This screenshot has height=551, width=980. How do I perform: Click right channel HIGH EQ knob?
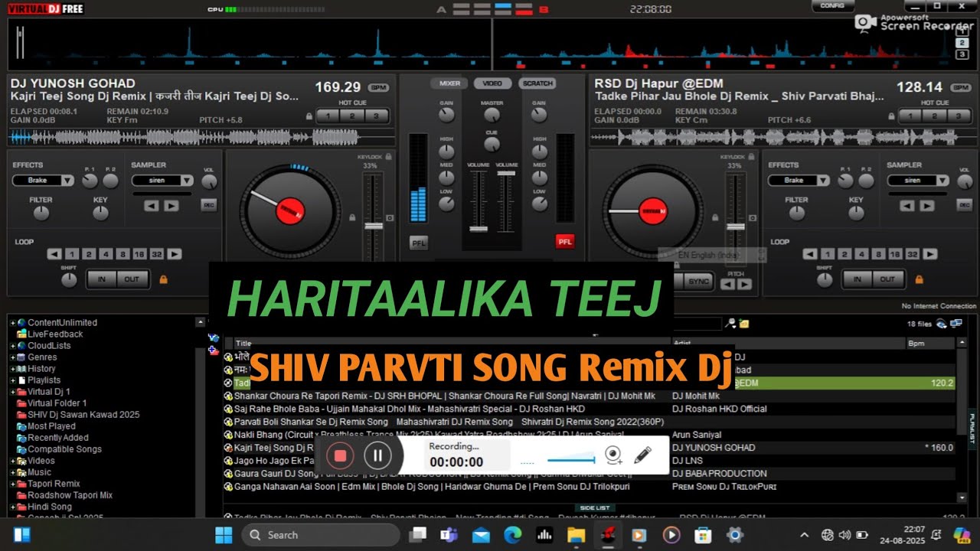[540, 152]
